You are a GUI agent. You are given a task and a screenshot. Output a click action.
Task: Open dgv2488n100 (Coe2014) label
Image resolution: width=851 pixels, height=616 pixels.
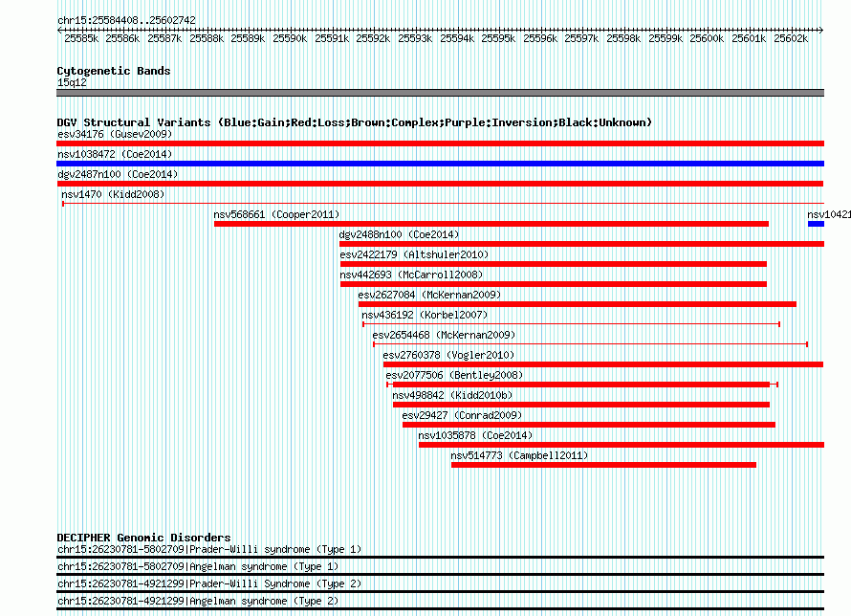(x=399, y=234)
